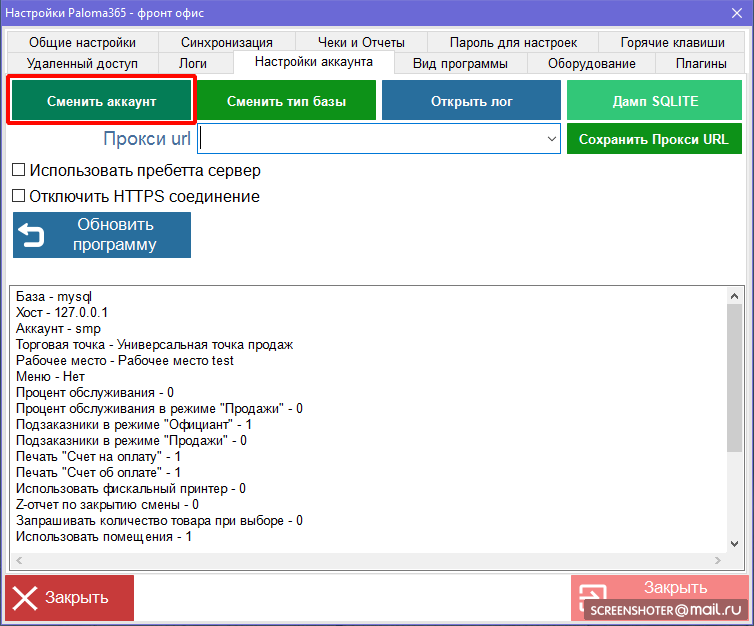Click the horizontal scrollbar right arrow

(718, 560)
